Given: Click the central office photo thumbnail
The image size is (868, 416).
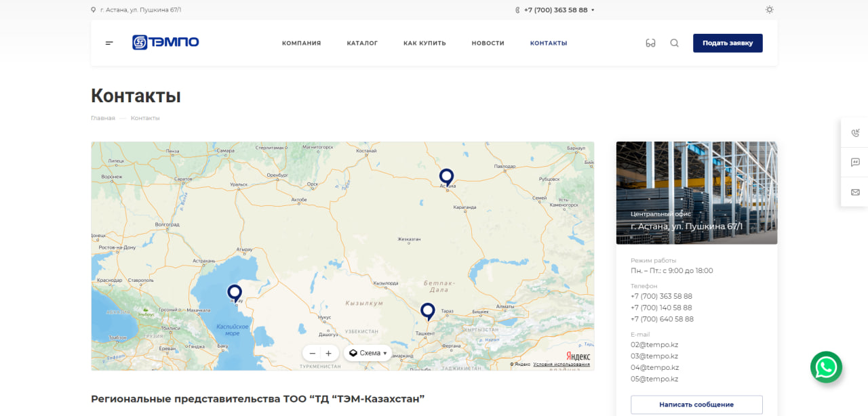Looking at the screenshot, I should [696, 192].
